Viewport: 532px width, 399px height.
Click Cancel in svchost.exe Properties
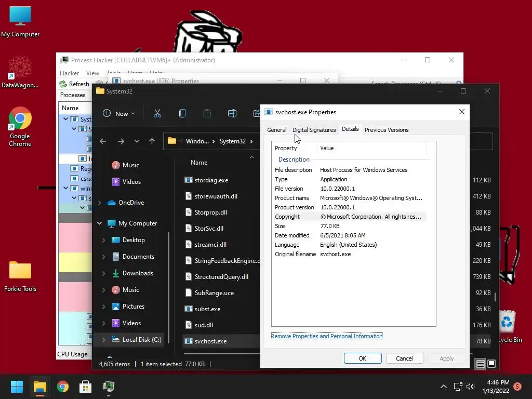point(404,358)
